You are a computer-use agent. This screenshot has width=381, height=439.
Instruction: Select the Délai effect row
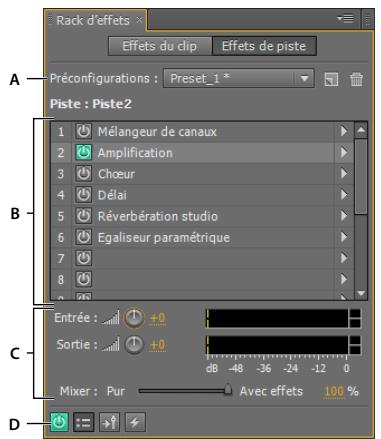(202, 195)
